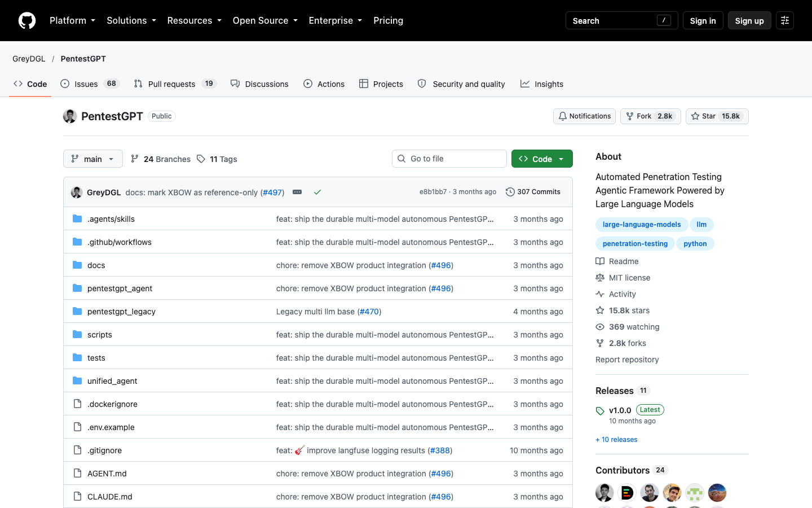Click the .dockerignore file icon
Screen dimensions: 812x508
tap(77, 404)
